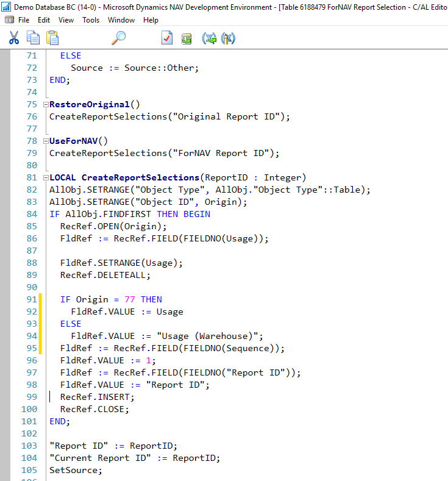Click 'FIELDNO(Sequence)' line
This screenshot has height=481, width=448.
(172, 348)
